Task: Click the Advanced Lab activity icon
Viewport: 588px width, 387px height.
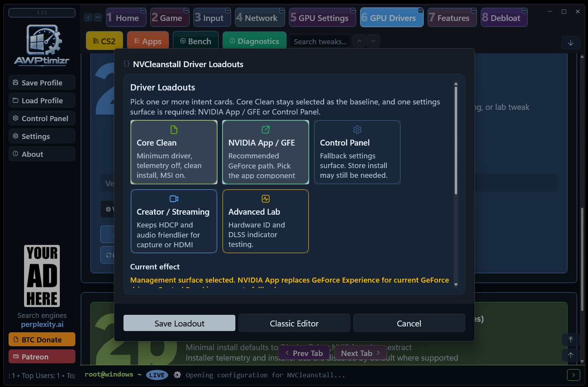Action: [266, 199]
